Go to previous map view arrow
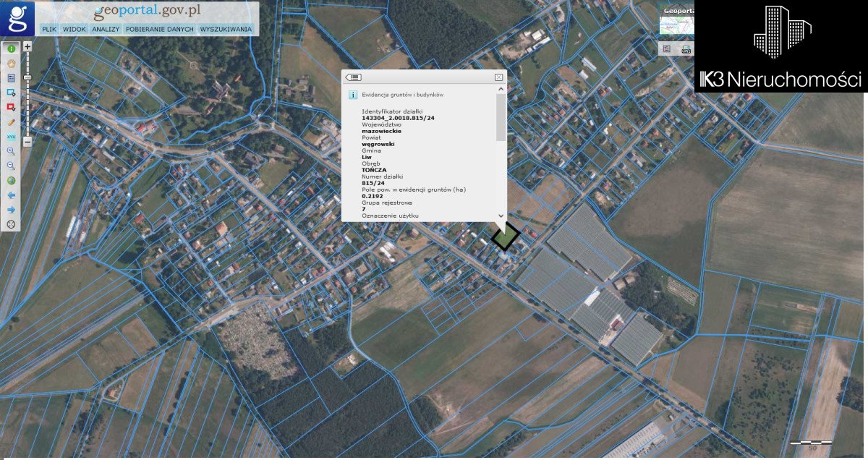 (12, 195)
